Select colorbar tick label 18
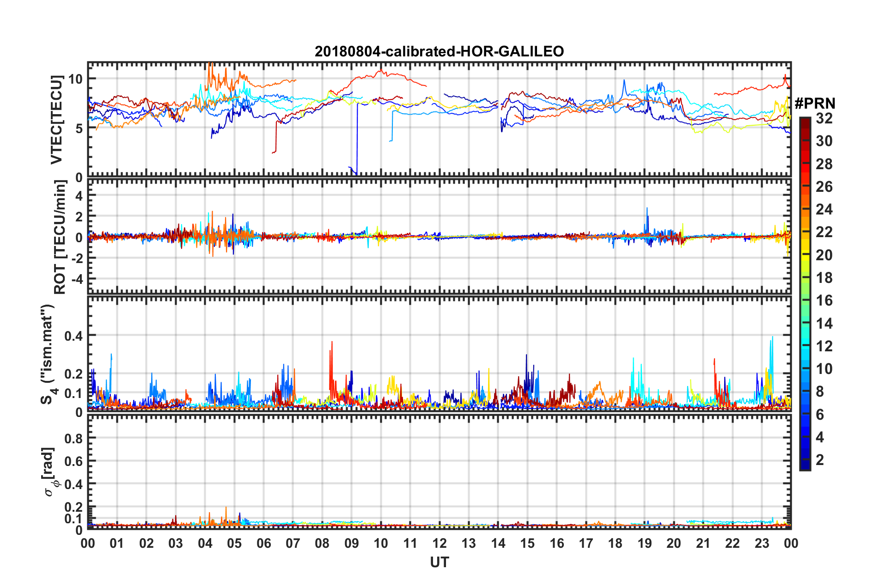 click(824, 278)
